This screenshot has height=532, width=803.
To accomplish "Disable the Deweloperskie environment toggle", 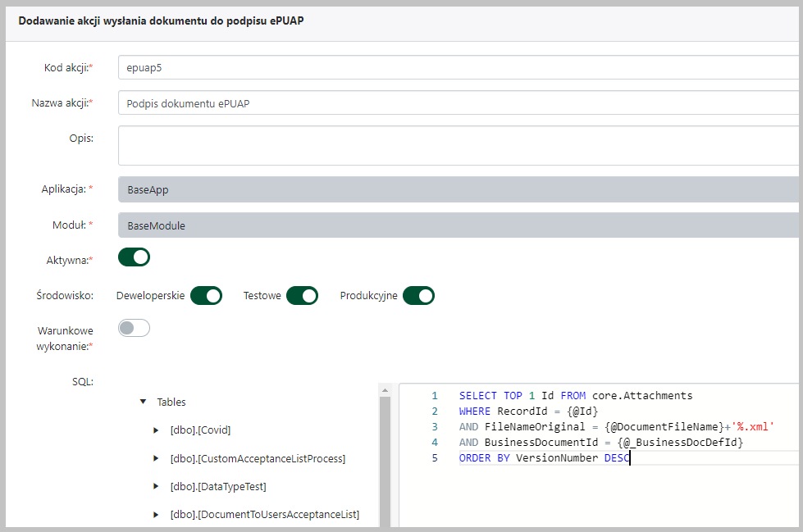I will click(206, 295).
